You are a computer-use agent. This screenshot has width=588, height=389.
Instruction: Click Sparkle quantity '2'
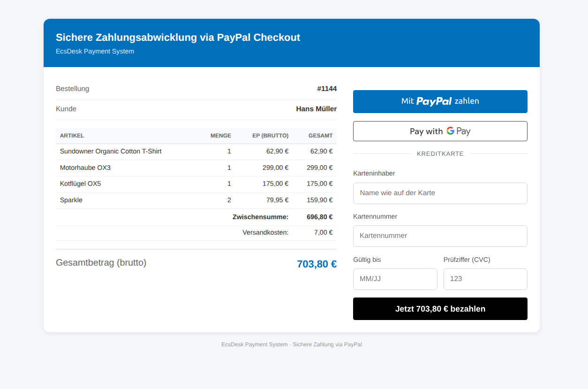229,200
